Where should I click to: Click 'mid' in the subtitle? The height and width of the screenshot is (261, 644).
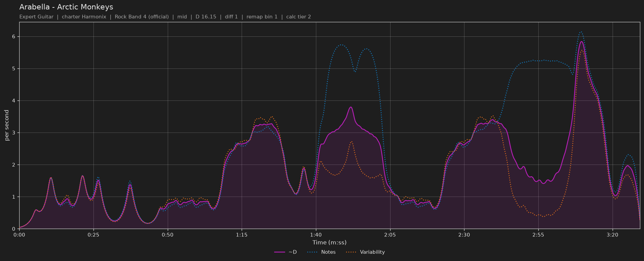(182, 17)
